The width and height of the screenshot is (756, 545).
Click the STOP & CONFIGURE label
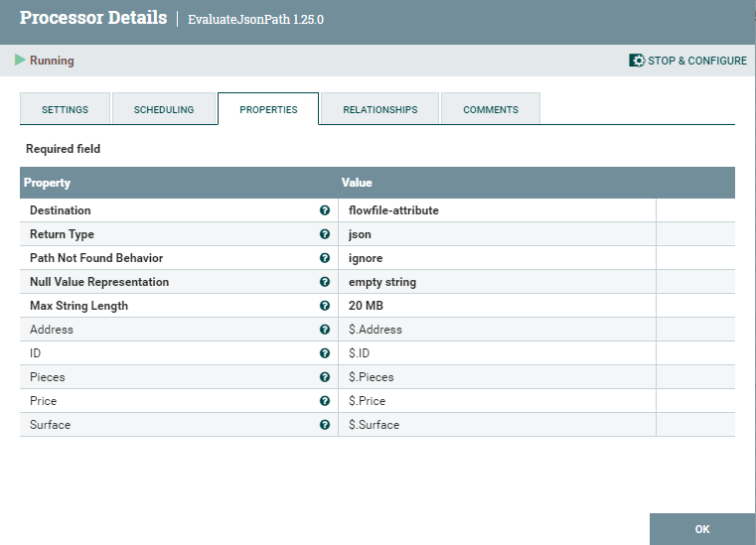[697, 61]
